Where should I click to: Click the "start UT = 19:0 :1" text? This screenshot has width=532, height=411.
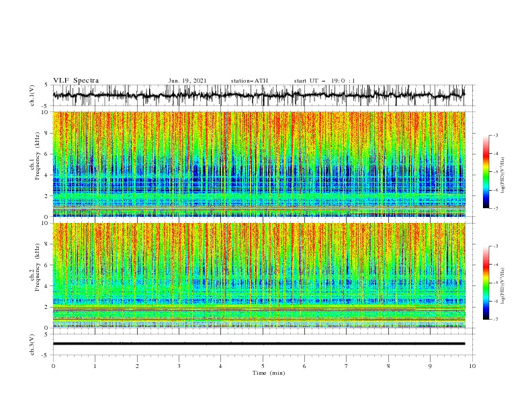click(x=324, y=81)
